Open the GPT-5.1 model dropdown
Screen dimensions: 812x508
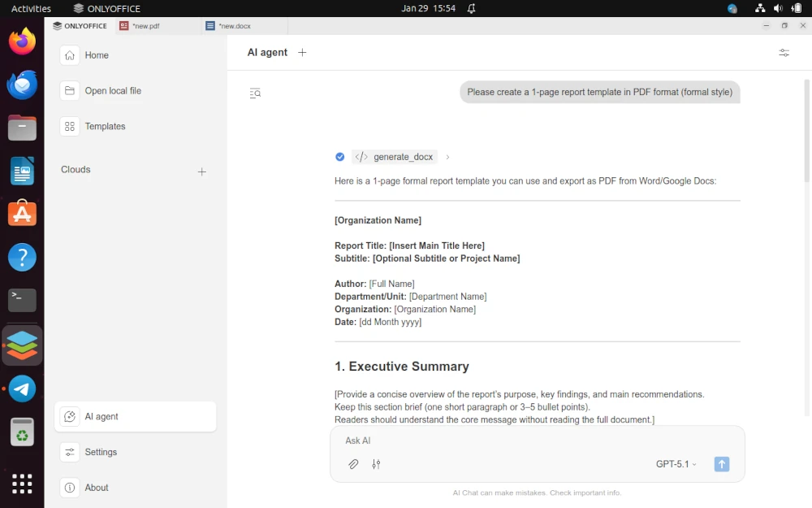pyautogui.click(x=675, y=464)
